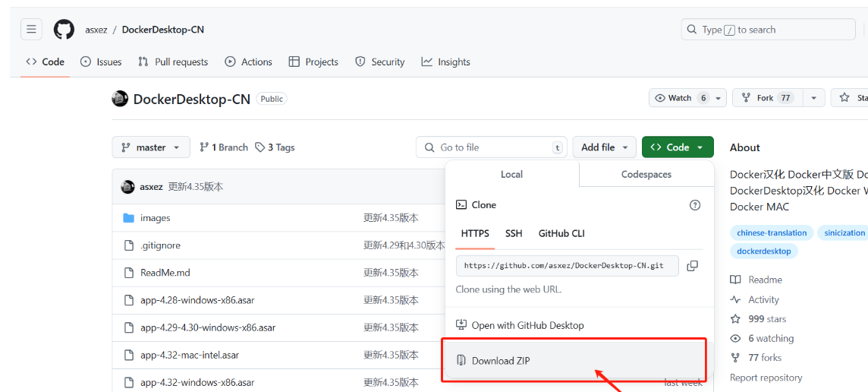Go to the Issues tab
Screen dimensions: 868x392
[x=101, y=62]
